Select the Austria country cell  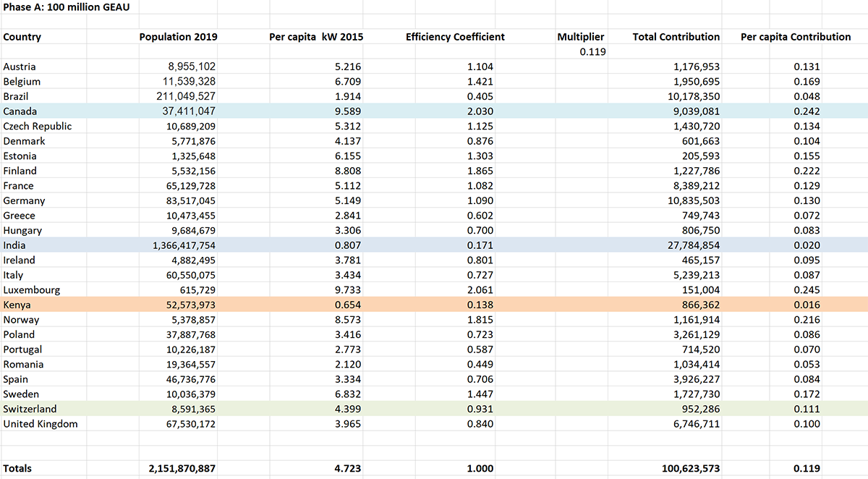20,67
